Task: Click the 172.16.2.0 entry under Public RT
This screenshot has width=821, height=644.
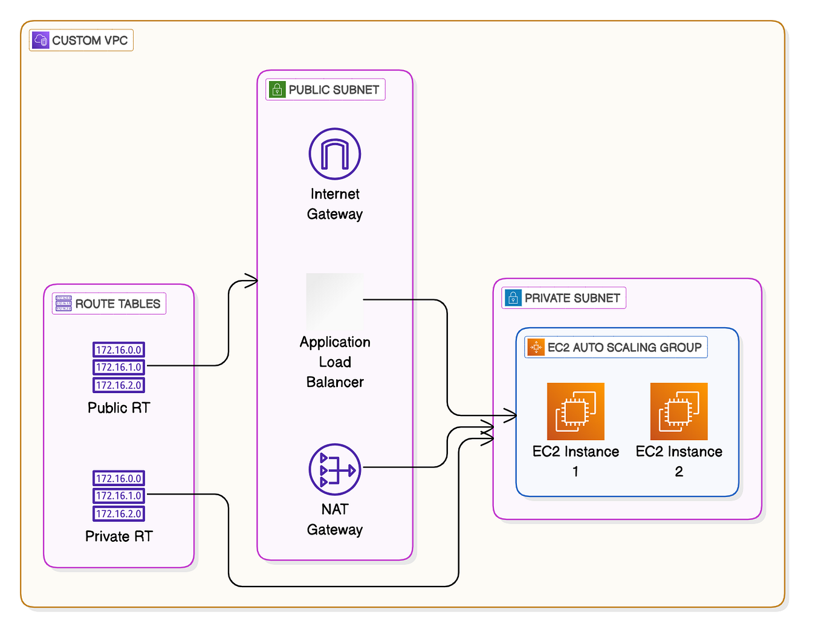Action: 118,385
